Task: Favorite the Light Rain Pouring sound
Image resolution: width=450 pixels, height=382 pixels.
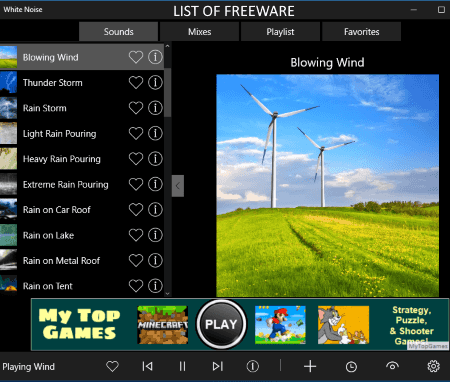Action: [136, 134]
